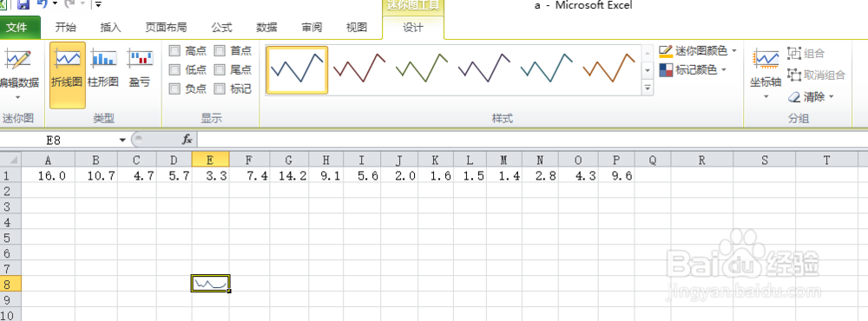868x321 pixels.
Task: Toggle the Markers (标记) checkbox
Action: click(x=220, y=88)
